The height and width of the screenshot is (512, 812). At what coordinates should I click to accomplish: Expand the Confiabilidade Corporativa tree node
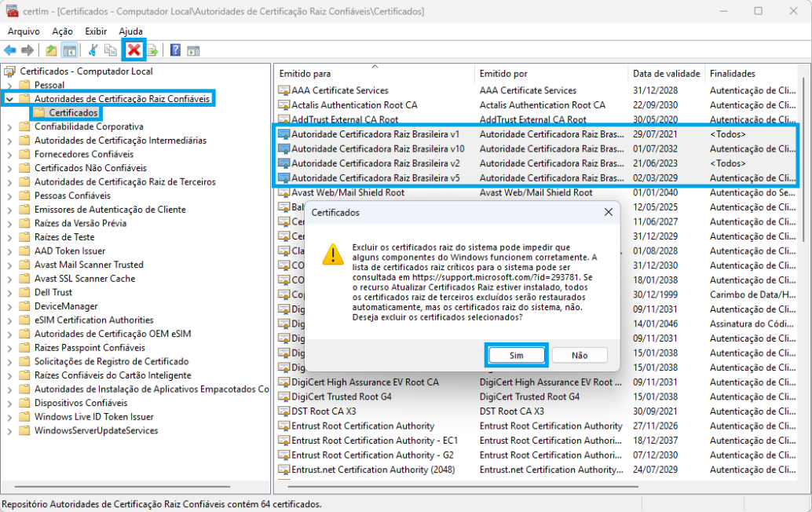(x=9, y=126)
